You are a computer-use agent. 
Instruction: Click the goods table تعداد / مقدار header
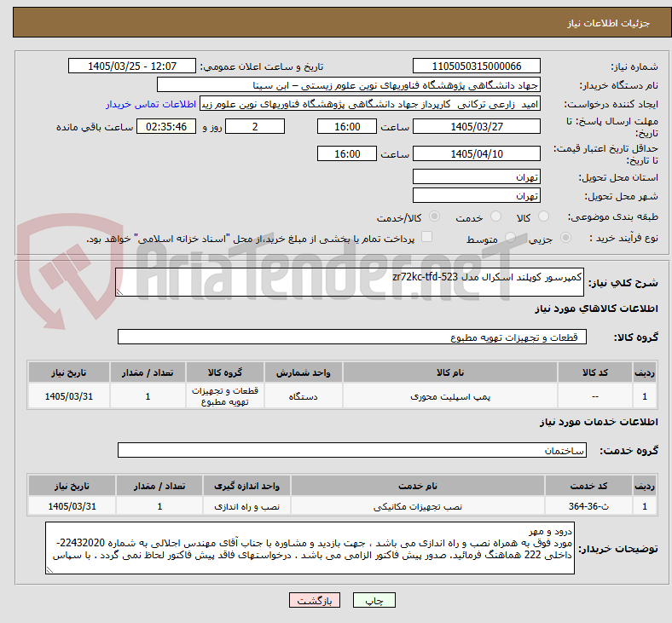[148, 372]
